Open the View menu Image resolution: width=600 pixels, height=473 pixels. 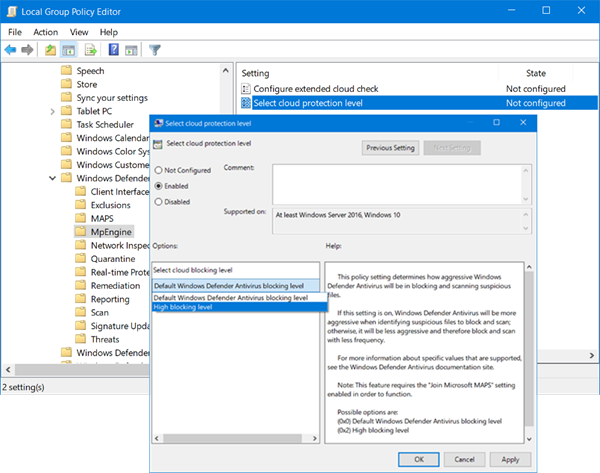(x=80, y=32)
